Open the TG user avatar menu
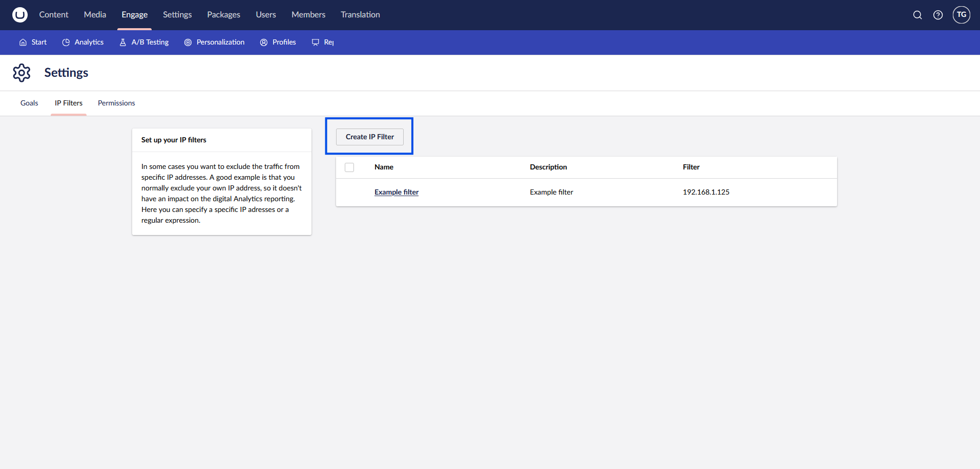Screen dimensions: 980x469 click(961, 15)
